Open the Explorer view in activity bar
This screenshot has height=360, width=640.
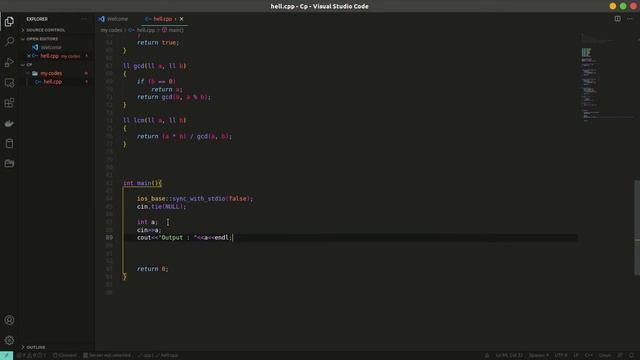click(9, 22)
